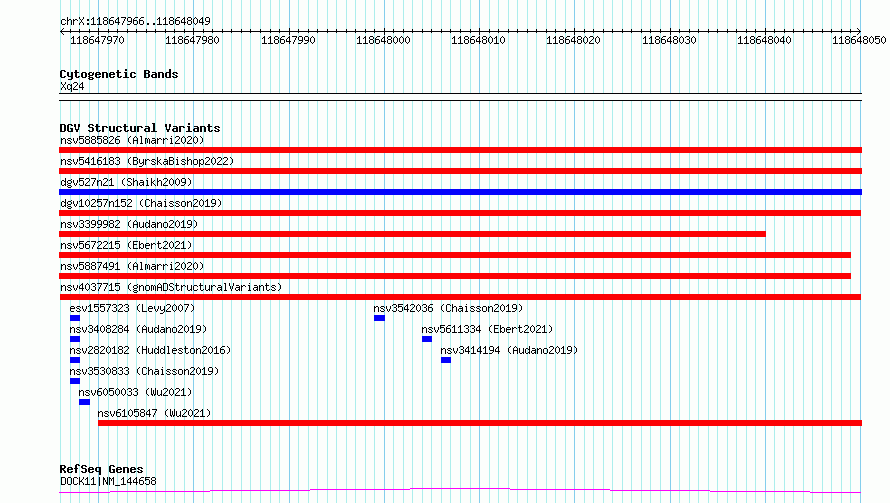Open nsv3408284 (Audano2019) label

138,329
